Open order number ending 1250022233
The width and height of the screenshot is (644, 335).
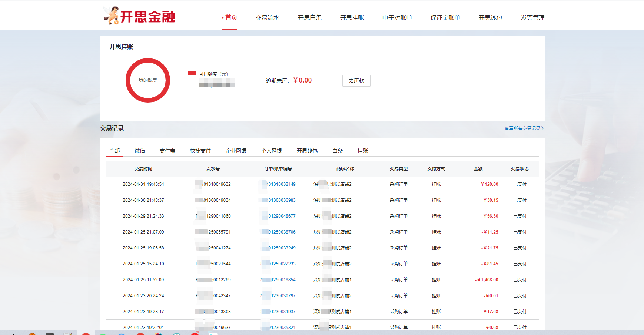click(278, 264)
